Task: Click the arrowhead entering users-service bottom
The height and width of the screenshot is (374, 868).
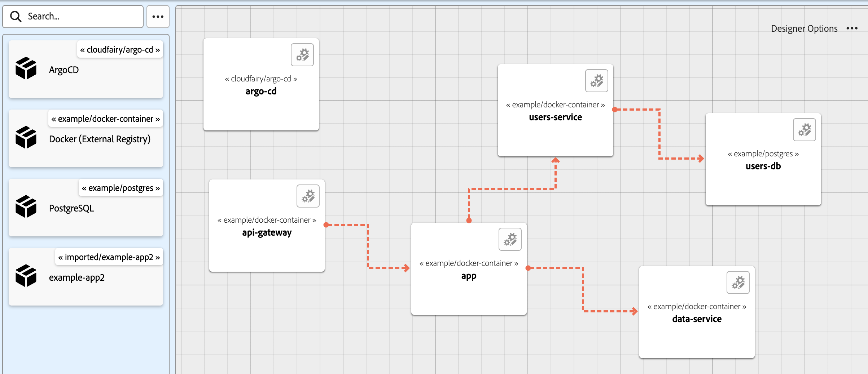Action: (x=556, y=160)
